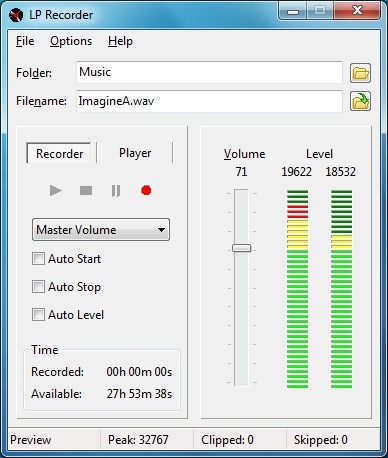Click the folder icon with green arrow beside Filename
Image resolution: width=388 pixels, height=458 pixels.
click(360, 101)
